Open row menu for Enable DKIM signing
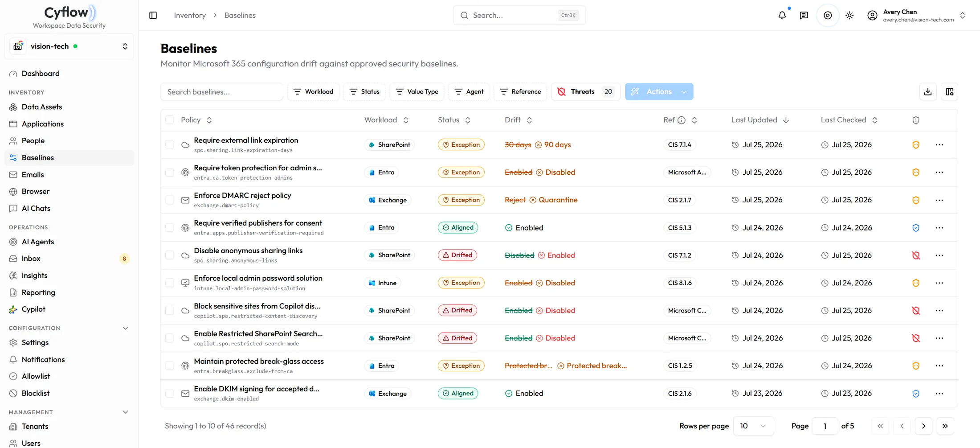 [x=939, y=393]
